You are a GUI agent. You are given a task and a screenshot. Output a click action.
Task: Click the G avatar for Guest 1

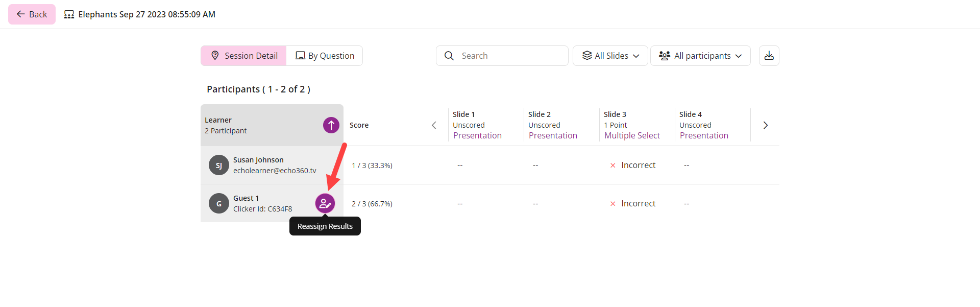(219, 203)
